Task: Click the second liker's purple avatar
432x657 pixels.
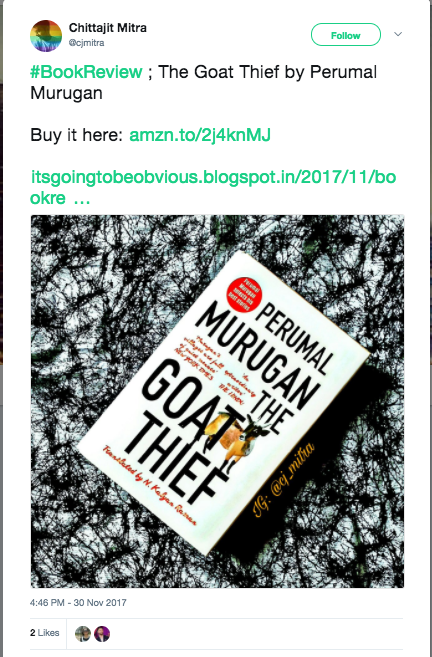Action: pyautogui.click(x=102, y=634)
